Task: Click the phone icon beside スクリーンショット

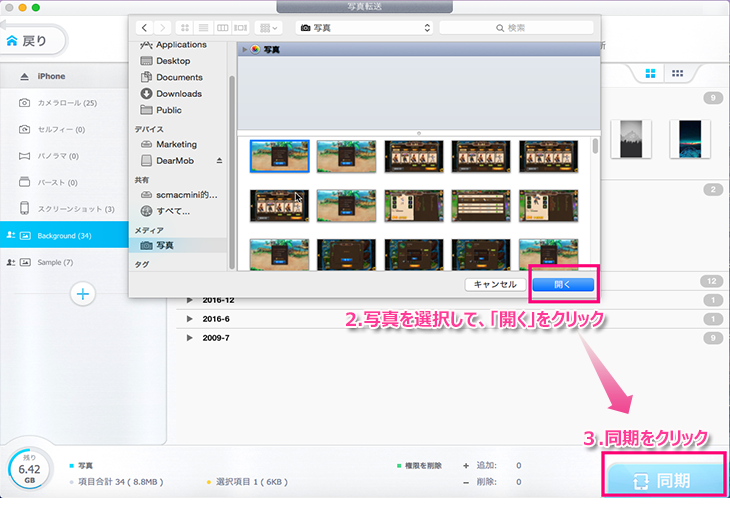Action: pyautogui.click(x=24, y=208)
